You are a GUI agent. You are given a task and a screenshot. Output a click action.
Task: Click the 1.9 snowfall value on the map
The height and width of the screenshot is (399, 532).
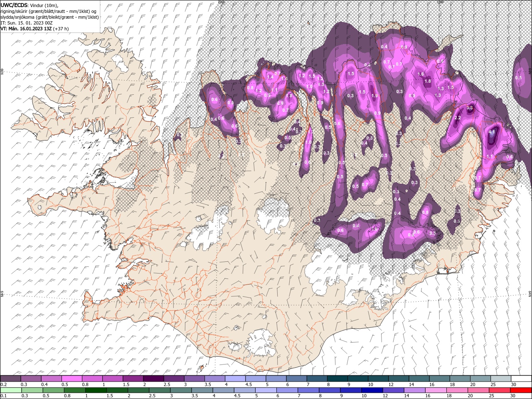click(x=374, y=96)
